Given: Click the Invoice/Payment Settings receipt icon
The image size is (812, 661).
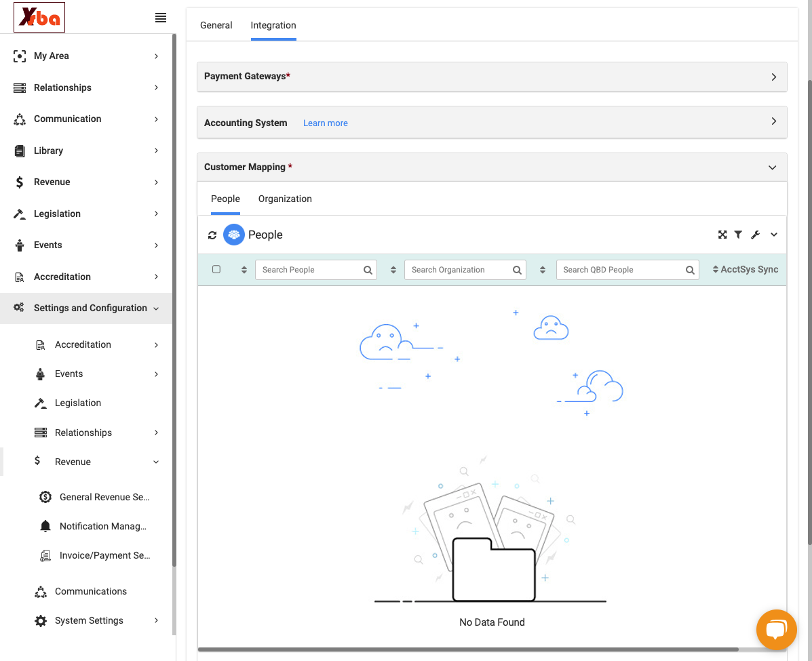Looking at the screenshot, I should tap(45, 556).
